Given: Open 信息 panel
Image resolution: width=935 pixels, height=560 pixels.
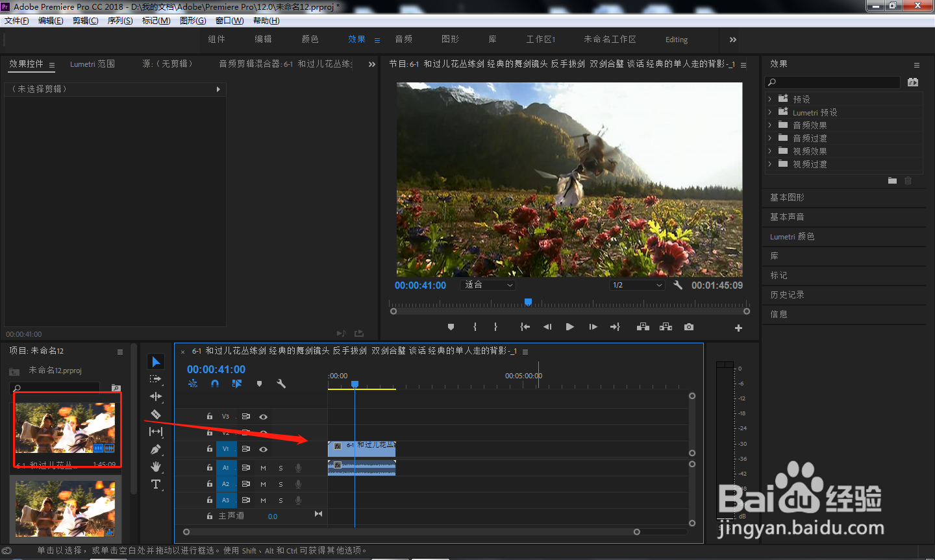Looking at the screenshot, I should [779, 314].
